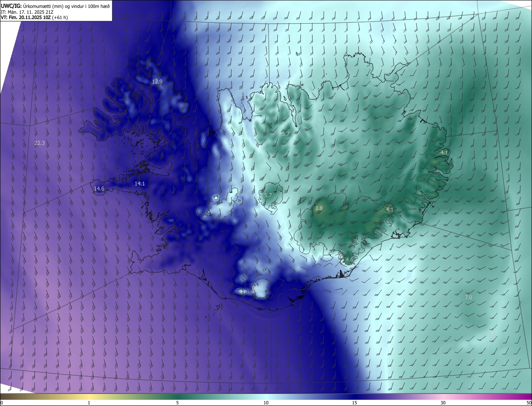The width and height of the screenshot is (532, 406).
Task: Click the 4.1 value inside the Vatnajökull outline
Action: [x=389, y=209]
